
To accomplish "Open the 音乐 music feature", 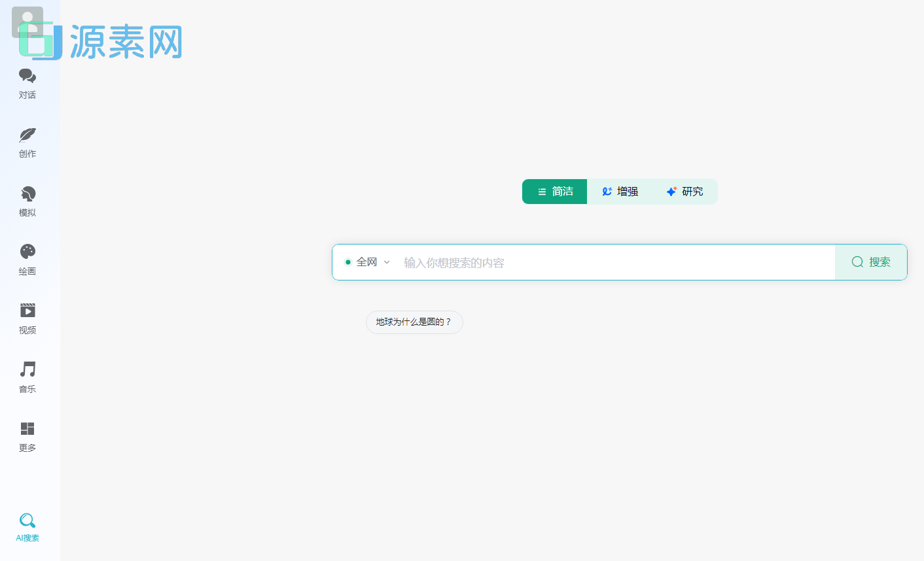I will 27,378.
